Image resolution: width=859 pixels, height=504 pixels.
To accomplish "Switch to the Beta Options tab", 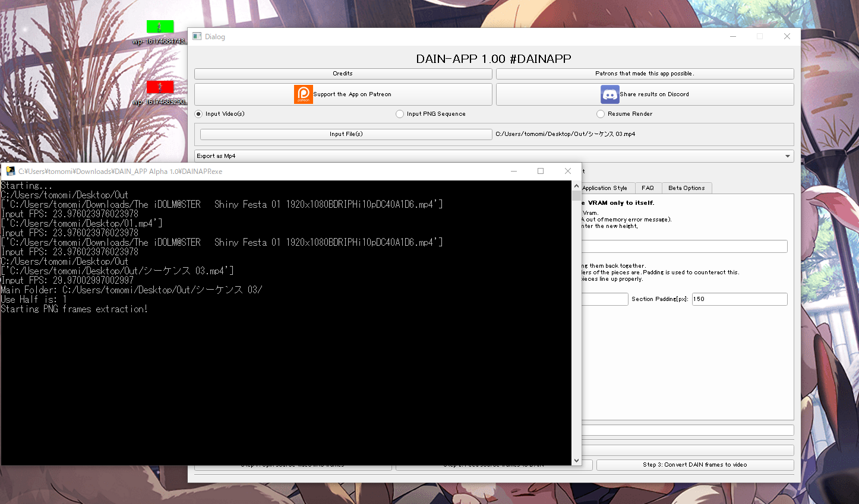I will (x=686, y=188).
